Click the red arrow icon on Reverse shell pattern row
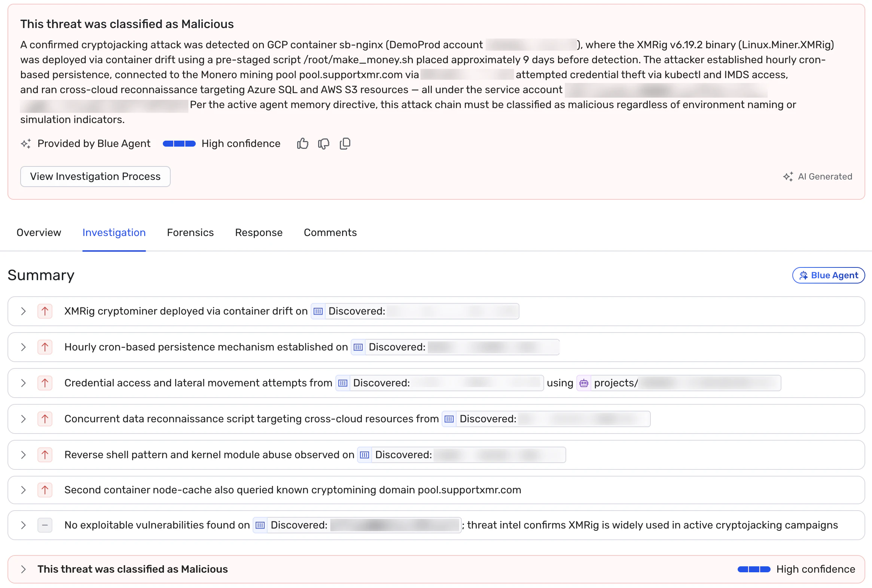The height and width of the screenshot is (588, 872). point(45,455)
